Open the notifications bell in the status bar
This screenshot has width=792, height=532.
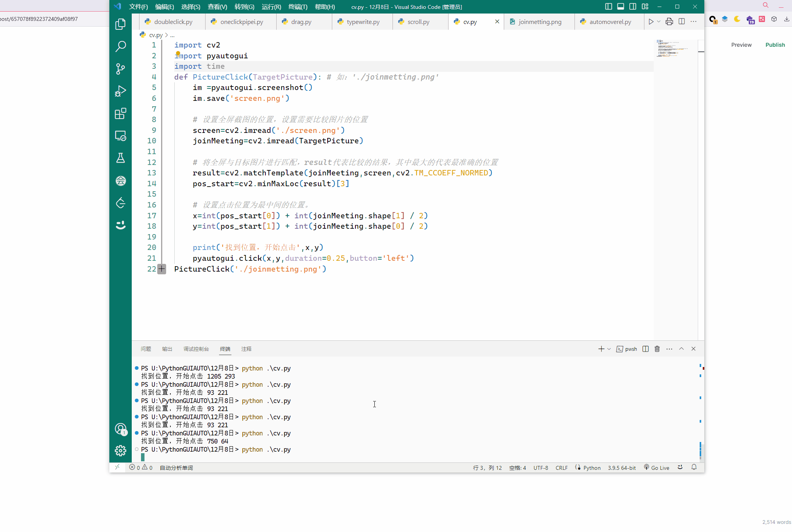[694, 467]
